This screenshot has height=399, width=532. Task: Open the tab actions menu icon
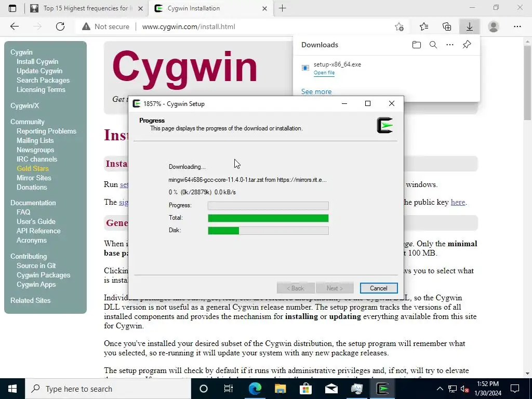(x=12, y=8)
